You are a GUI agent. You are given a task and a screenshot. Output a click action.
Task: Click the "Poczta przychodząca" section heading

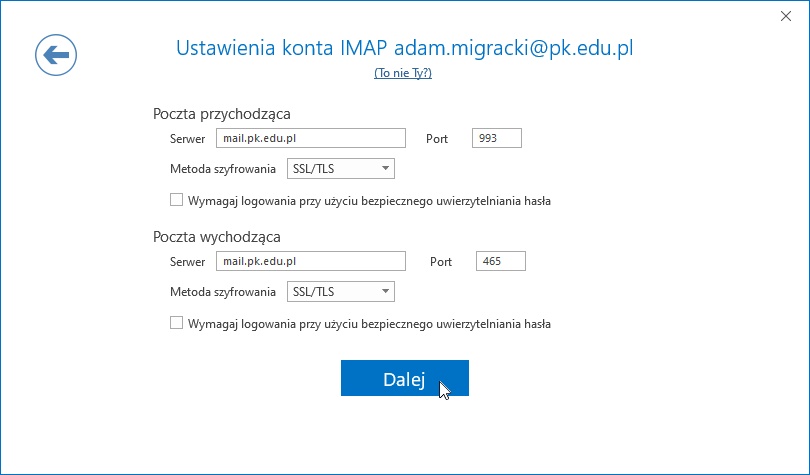click(222, 114)
